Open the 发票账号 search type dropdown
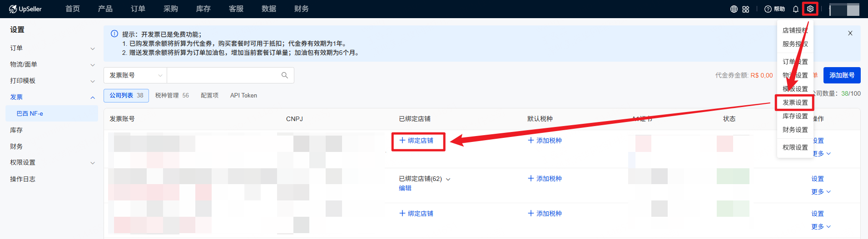Screen dimensions: 868x239 click(135, 75)
